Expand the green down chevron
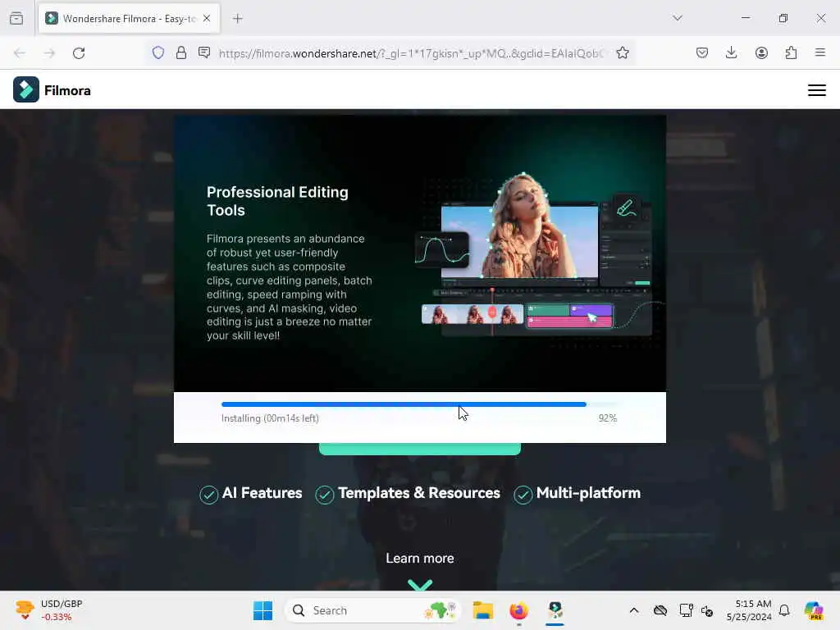The height and width of the screenshot is (630, 840). 419,584
